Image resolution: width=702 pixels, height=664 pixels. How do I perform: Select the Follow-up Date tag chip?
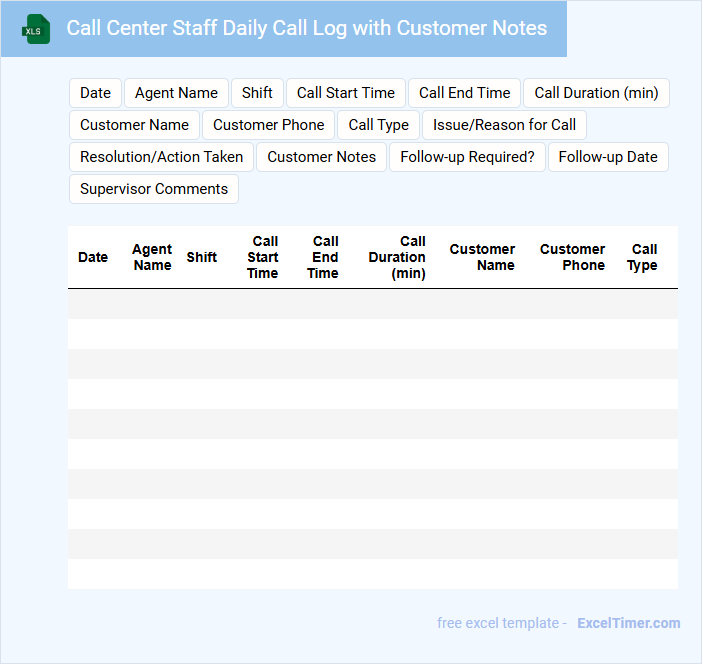point(608,157)
